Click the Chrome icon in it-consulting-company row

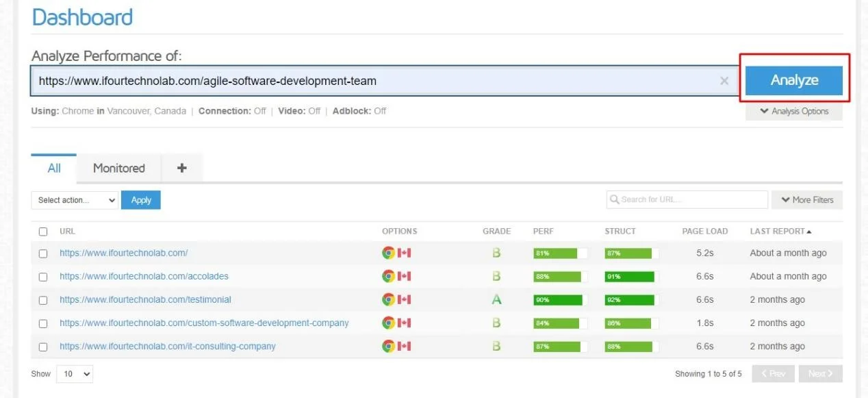[x=388, y=346]
